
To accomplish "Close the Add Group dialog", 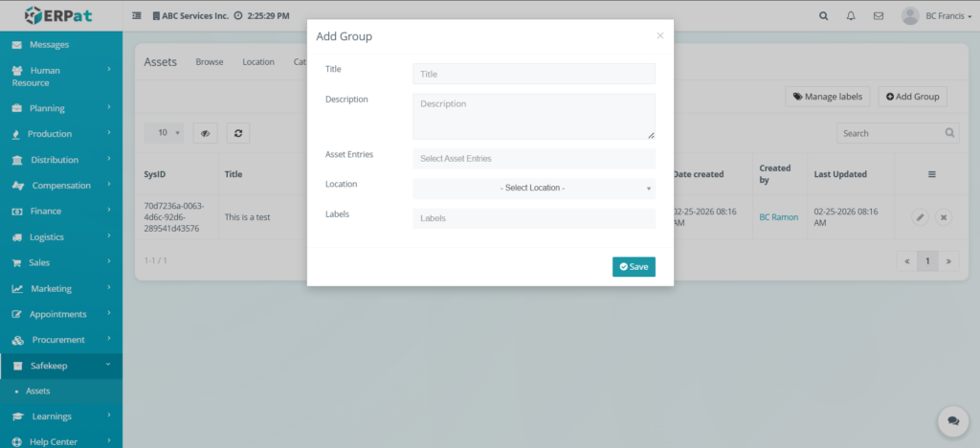I will 660,36.
